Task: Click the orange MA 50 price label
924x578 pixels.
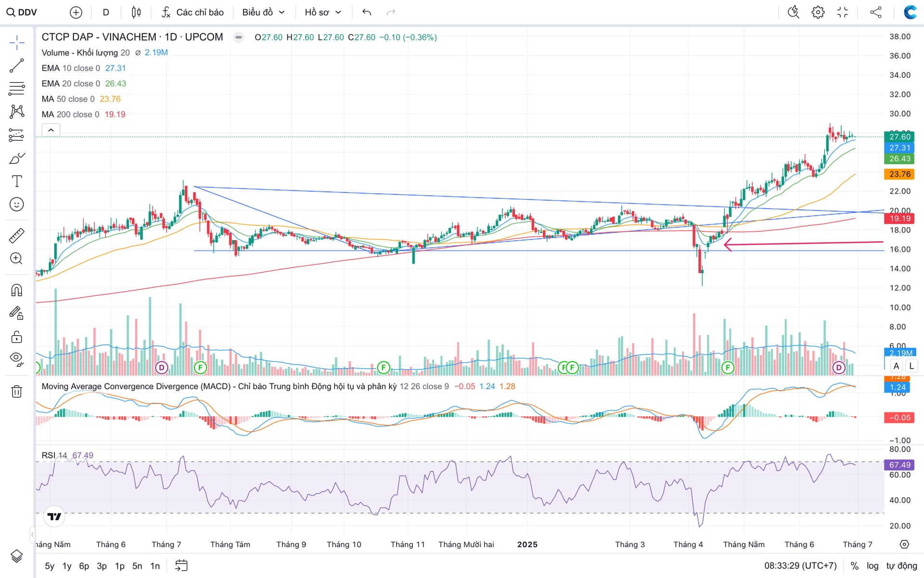Action: click(899, 174)
